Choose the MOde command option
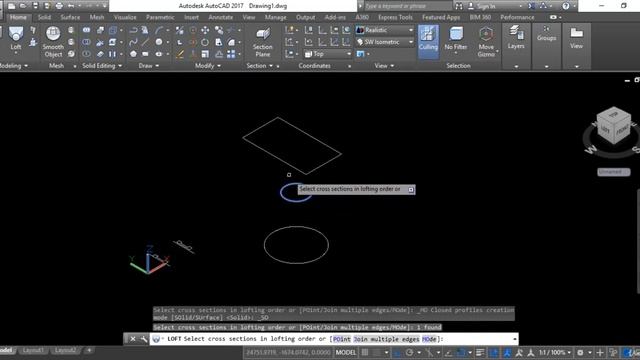 [x=429, y=339]
